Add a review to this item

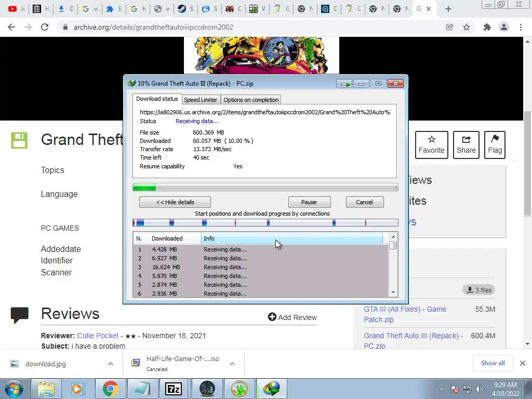[x=292, y=317]
